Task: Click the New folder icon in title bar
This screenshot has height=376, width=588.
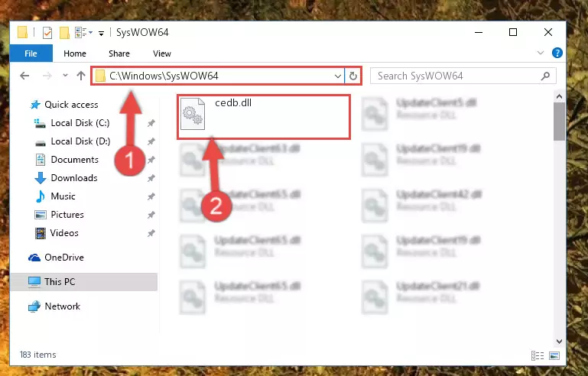Action: pos(64,33)
